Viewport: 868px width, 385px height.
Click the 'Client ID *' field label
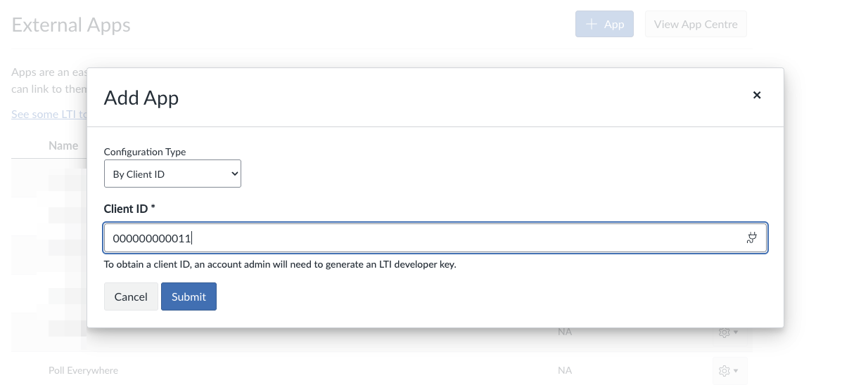(129, 209)
